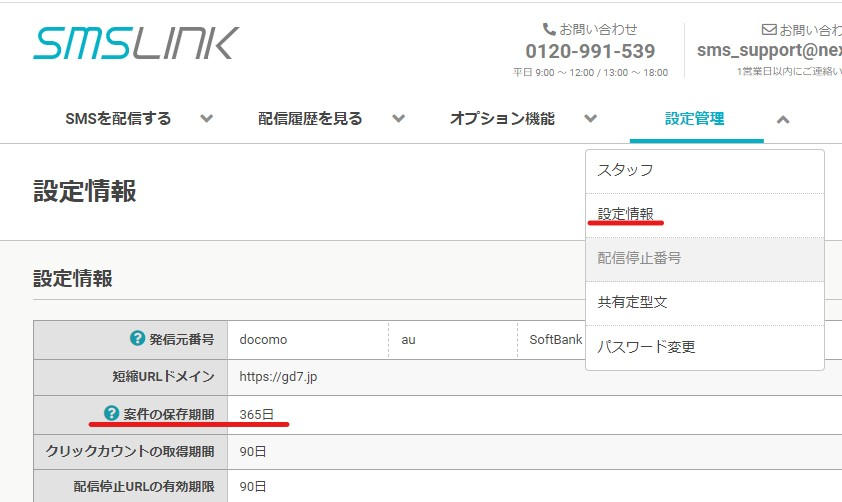Click the SMSLINK logo
This screenshot has width=842, height=502.
[x=136, y=43]
